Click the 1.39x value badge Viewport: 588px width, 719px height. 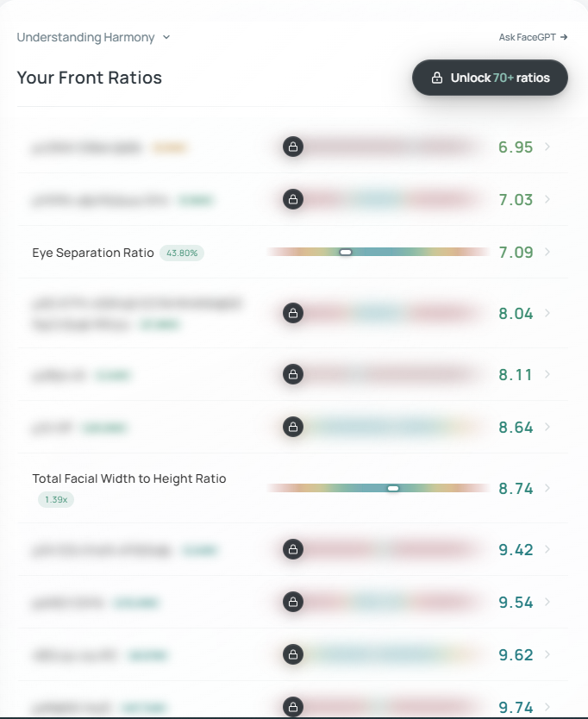(56, 500)
